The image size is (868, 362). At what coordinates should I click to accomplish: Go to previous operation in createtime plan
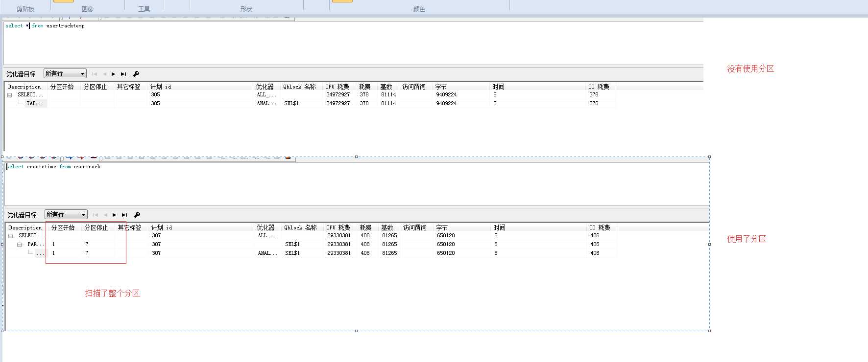pos(105,215)
